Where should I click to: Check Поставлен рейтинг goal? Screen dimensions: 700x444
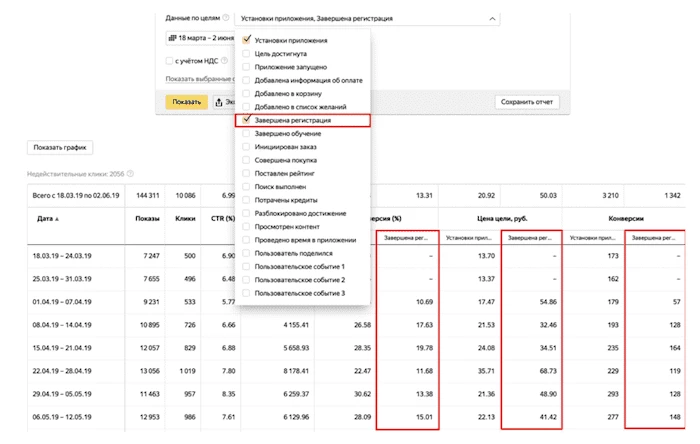246,173
